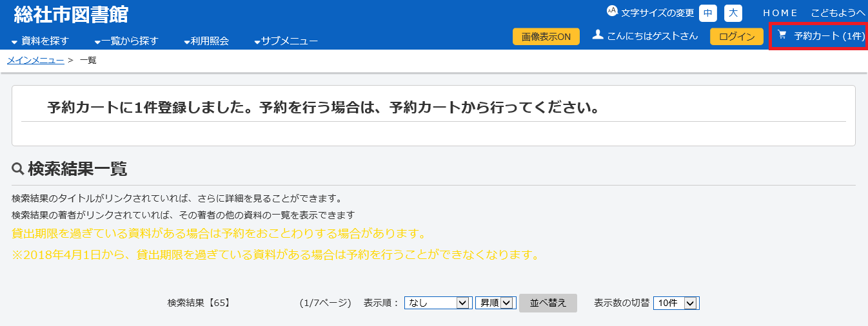Go to the メインメニュー breadcrumb link
The image size is (868, 326).
tap(35, 61)
